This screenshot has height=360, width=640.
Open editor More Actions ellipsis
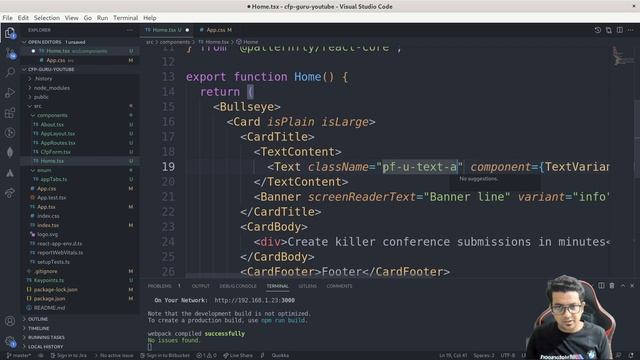631,30
